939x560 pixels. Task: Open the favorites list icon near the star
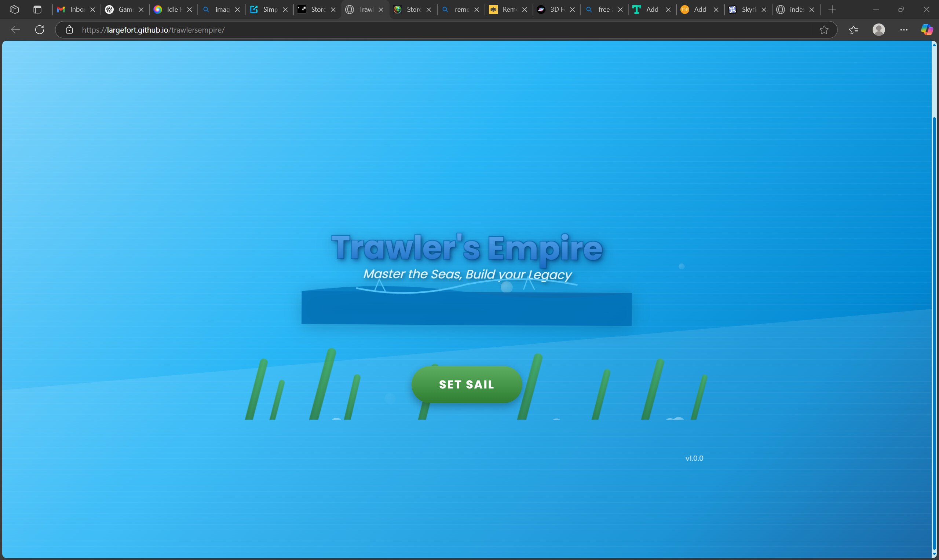[x=854, y=30]
